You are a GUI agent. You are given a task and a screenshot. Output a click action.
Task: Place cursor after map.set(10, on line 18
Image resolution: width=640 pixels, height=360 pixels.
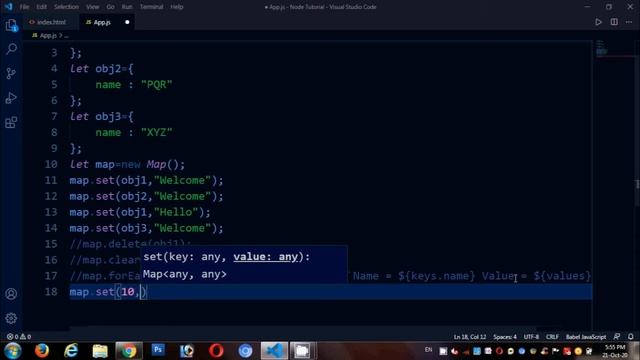pyautogui.click(x=141, y=292)
